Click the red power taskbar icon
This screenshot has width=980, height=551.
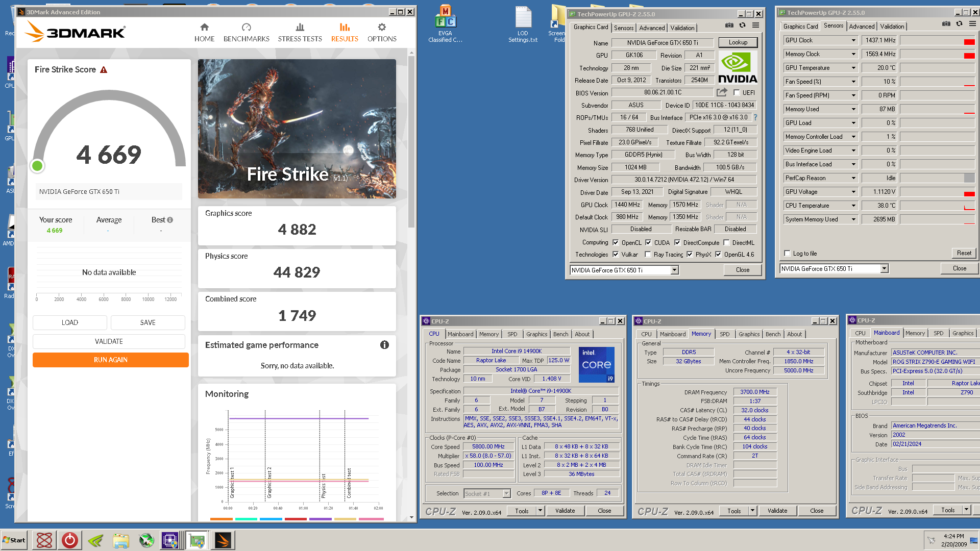[x=70, y=540]
